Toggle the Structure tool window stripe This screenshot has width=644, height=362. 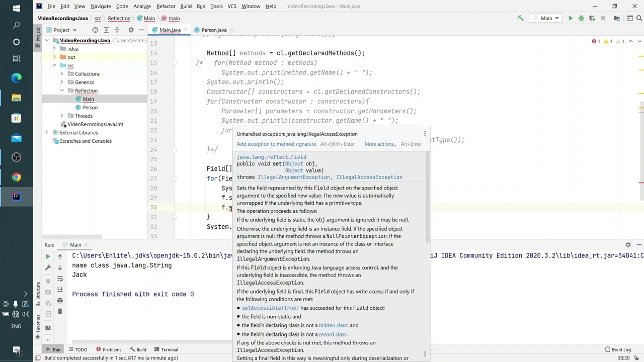37,294
